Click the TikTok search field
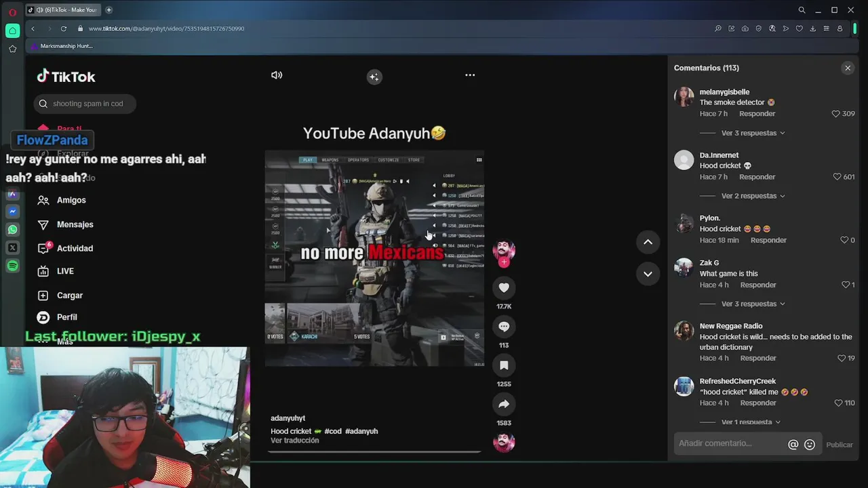 (85, 104)
